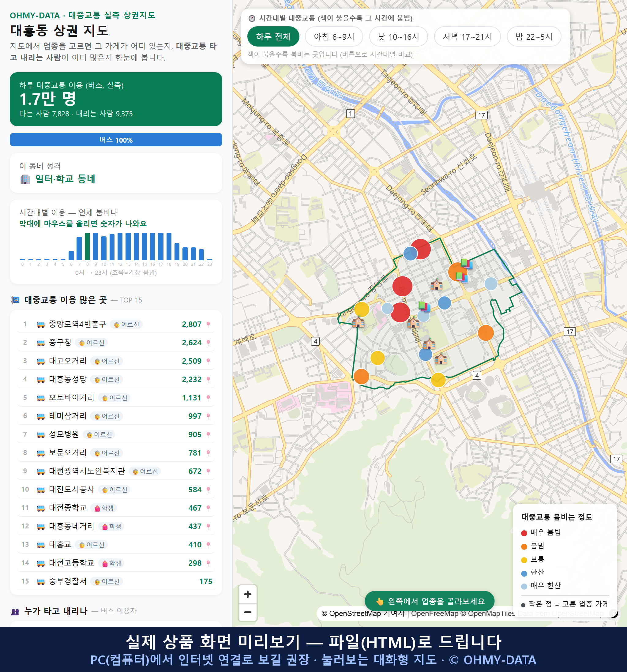The image size is (627, 672).
Task: Locate 성모병원 via its pin icon
Action: 208,435
